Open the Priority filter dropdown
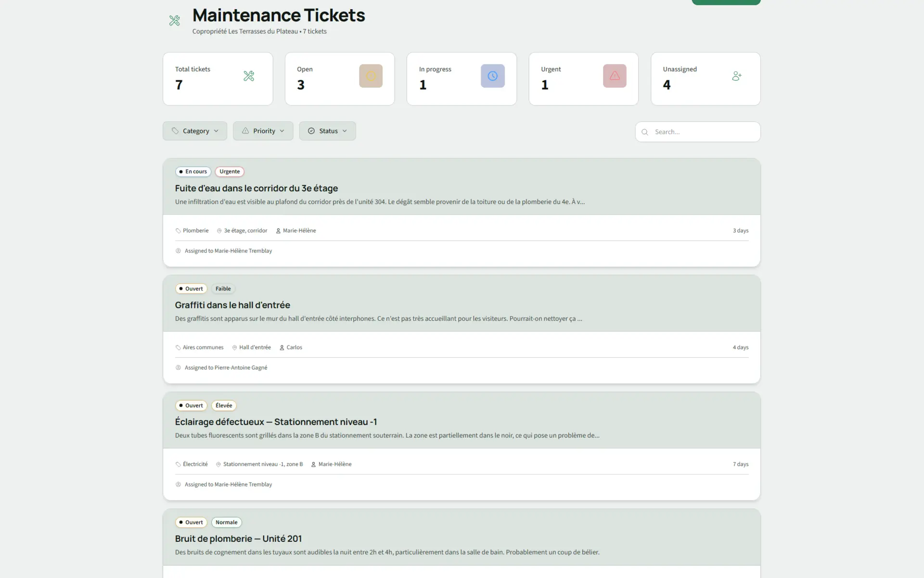The height and width of the screenshot is (578, 924). (263, 131)
